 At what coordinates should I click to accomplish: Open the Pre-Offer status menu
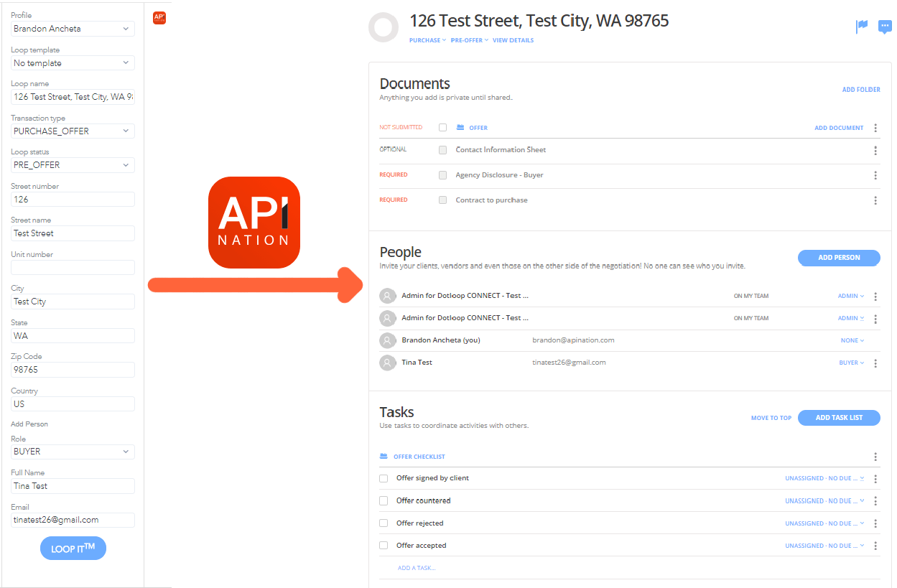tap(469, 40)
